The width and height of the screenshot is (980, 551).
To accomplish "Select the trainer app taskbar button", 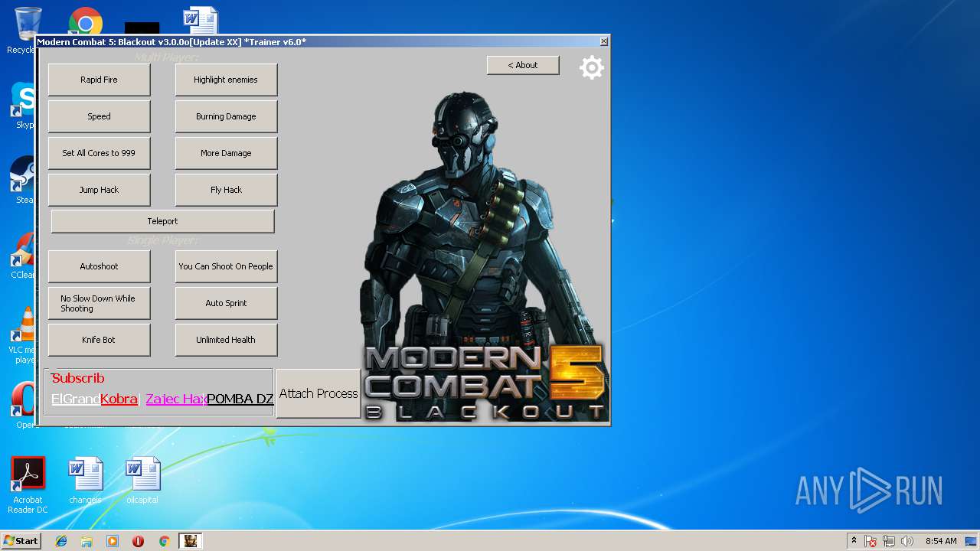I will (191, 541).
